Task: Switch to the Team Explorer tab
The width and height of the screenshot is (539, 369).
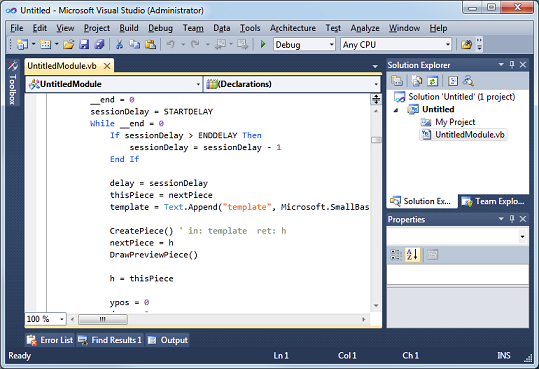Action: coord(493,202)
